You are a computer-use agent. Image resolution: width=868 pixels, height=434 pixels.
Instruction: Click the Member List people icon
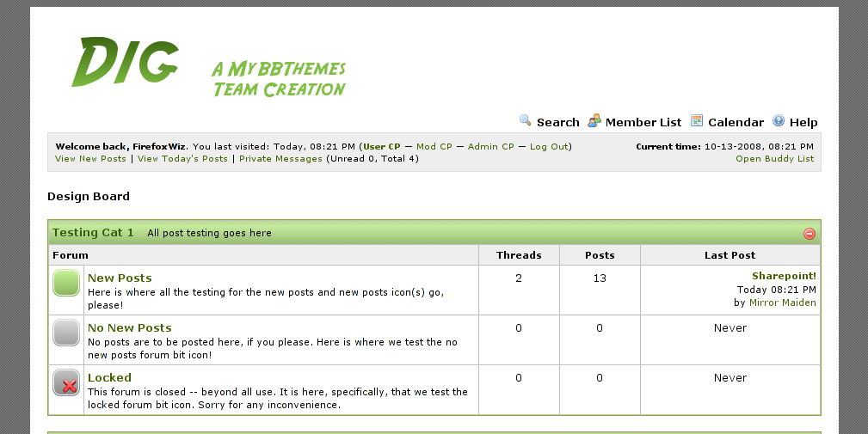[x=594, y=120]
